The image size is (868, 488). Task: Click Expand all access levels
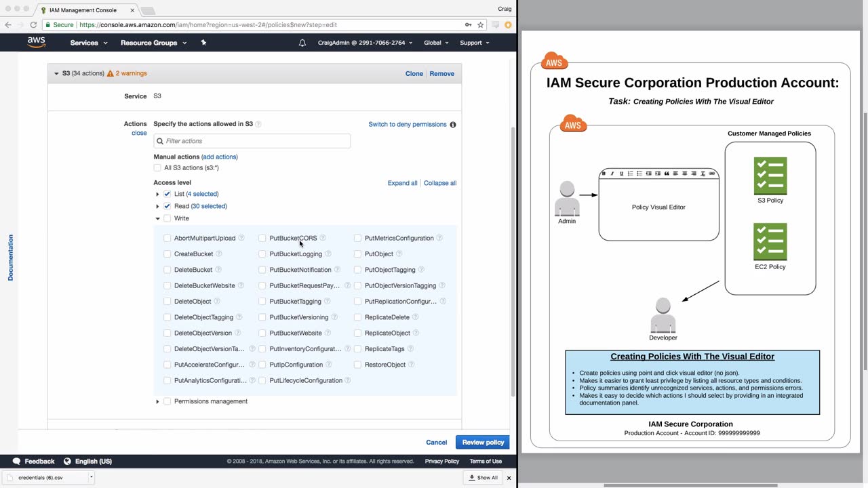[x=403, y=183]
